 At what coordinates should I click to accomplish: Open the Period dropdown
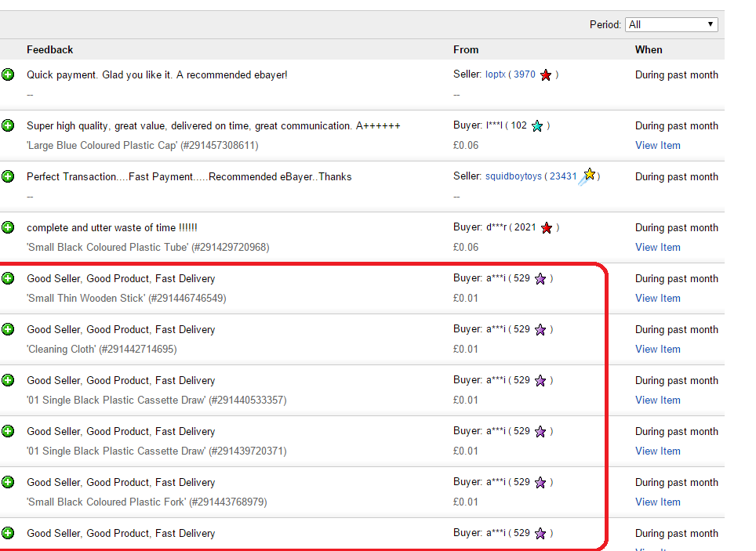coord(671,24)
